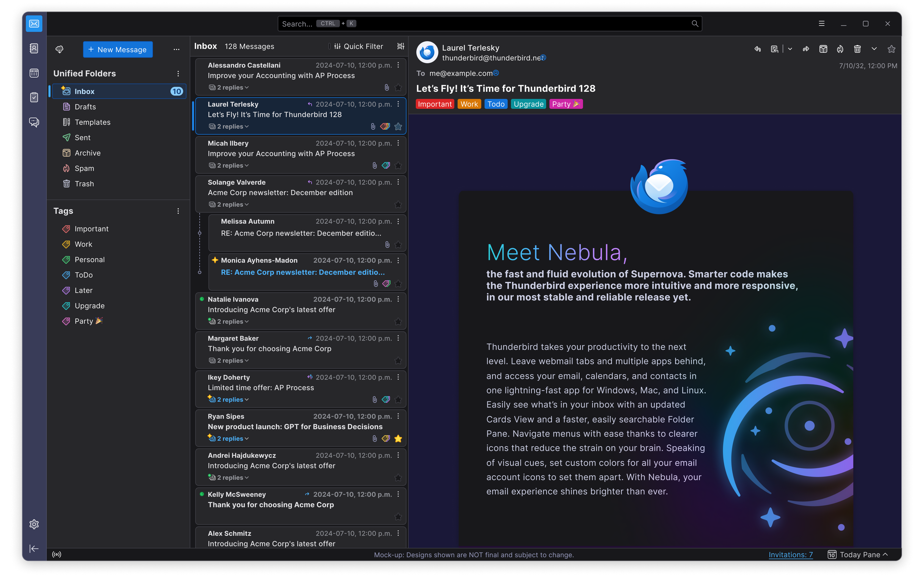Open the Chat space icon
This screenshot has height=577, width=924.
pyautogui.click(x=34, y=122)
